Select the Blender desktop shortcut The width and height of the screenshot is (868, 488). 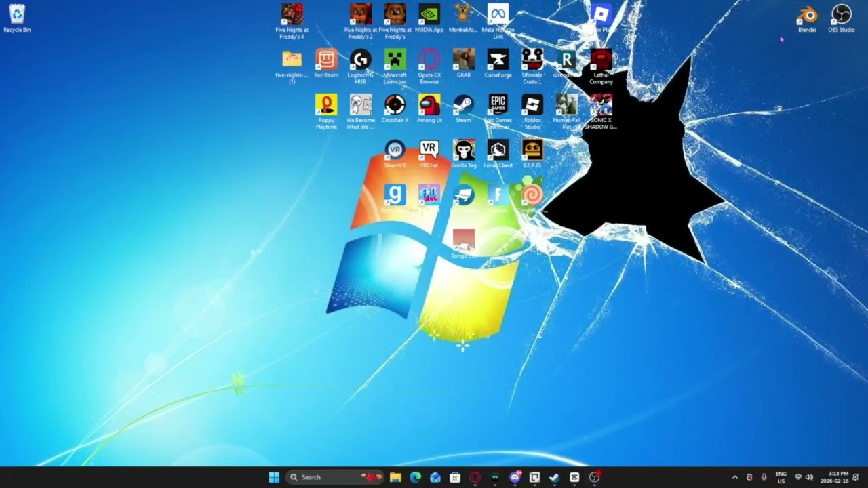pos(807,18)
